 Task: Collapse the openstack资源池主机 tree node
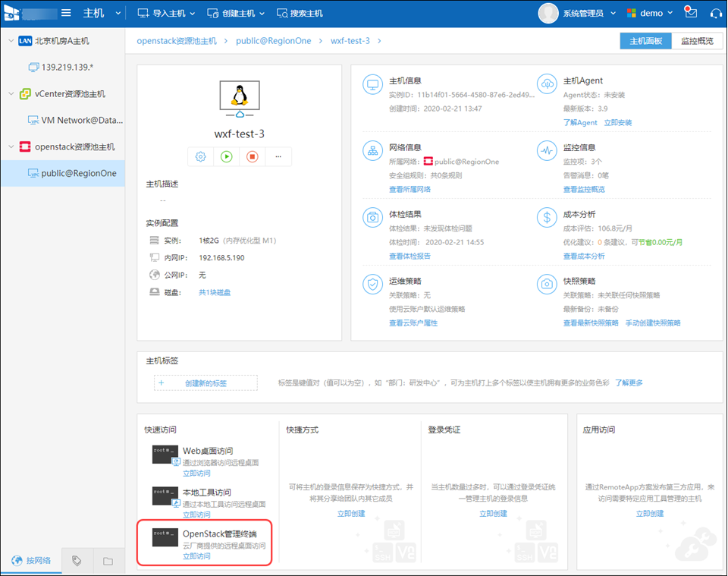11,146
